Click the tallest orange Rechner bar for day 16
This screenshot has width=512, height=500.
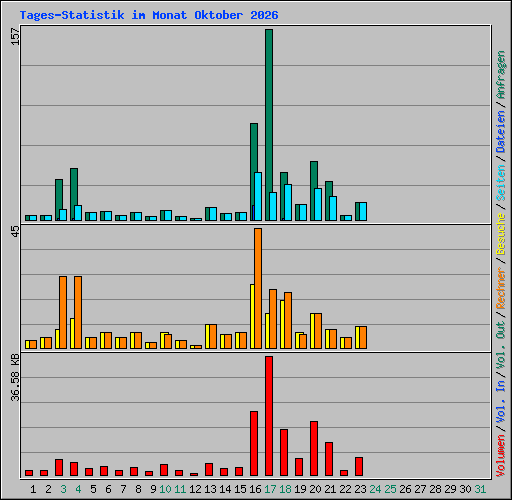(x=258, y=288)
